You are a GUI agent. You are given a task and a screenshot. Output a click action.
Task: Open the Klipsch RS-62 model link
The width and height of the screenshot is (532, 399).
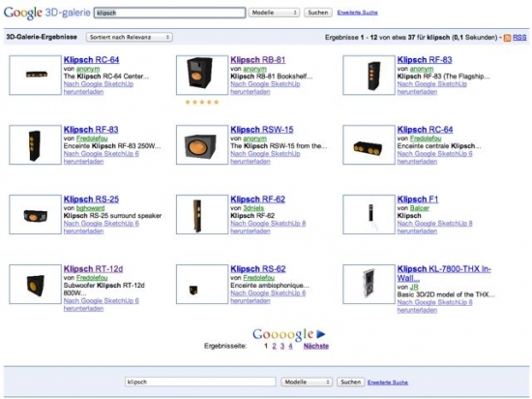click(x=258, y=269)
